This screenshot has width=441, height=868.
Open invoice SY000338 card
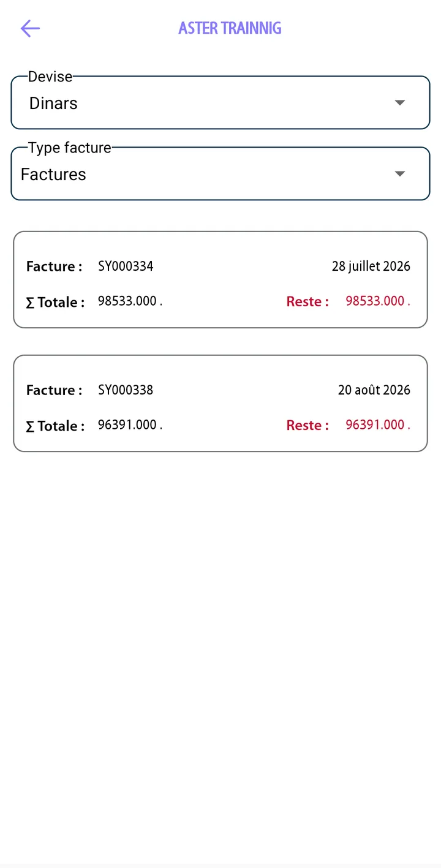(221, 404)
